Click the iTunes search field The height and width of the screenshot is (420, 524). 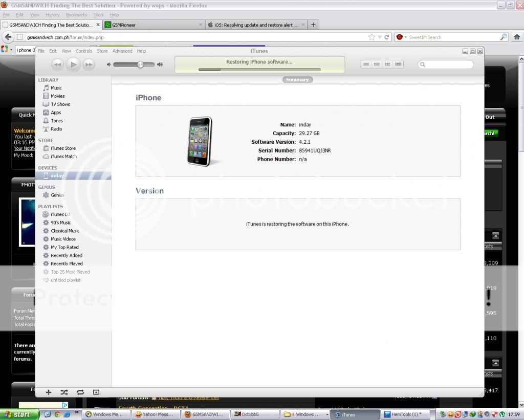click(x=446, y=64)
